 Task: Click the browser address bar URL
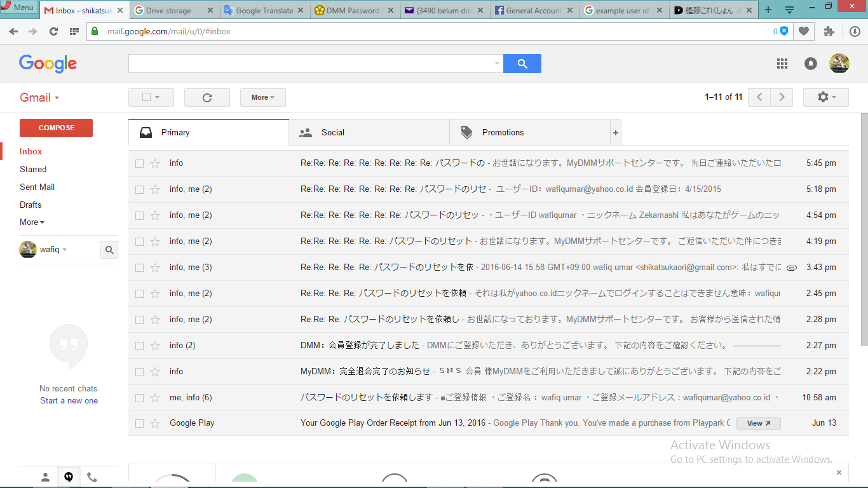pyautogui.click(x=169, y=31)
